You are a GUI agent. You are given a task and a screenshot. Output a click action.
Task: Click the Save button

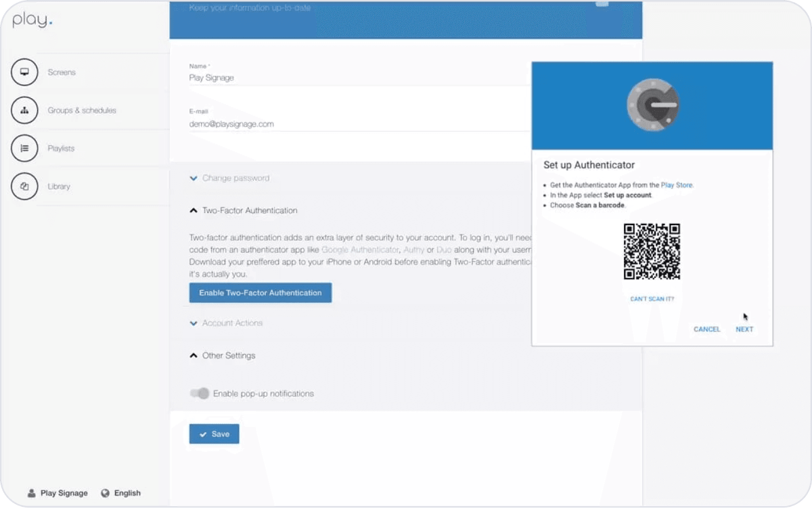[214, 434]
